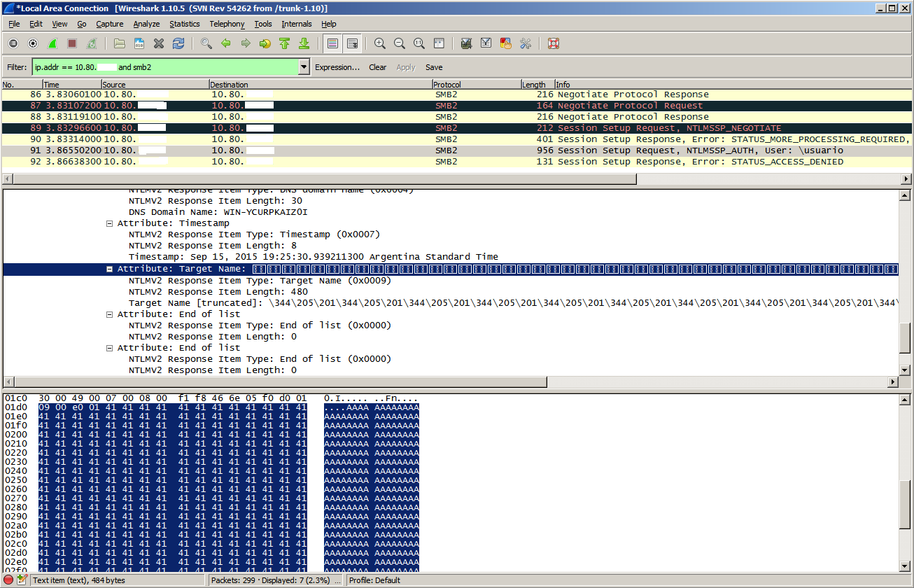Click the Expression... filter button
The width and height of the screenshot is (914, 588).
tap(337, 67)
